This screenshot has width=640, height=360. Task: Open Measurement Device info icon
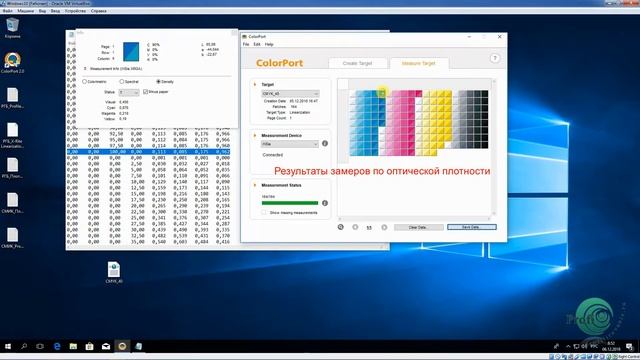point(325,144)
